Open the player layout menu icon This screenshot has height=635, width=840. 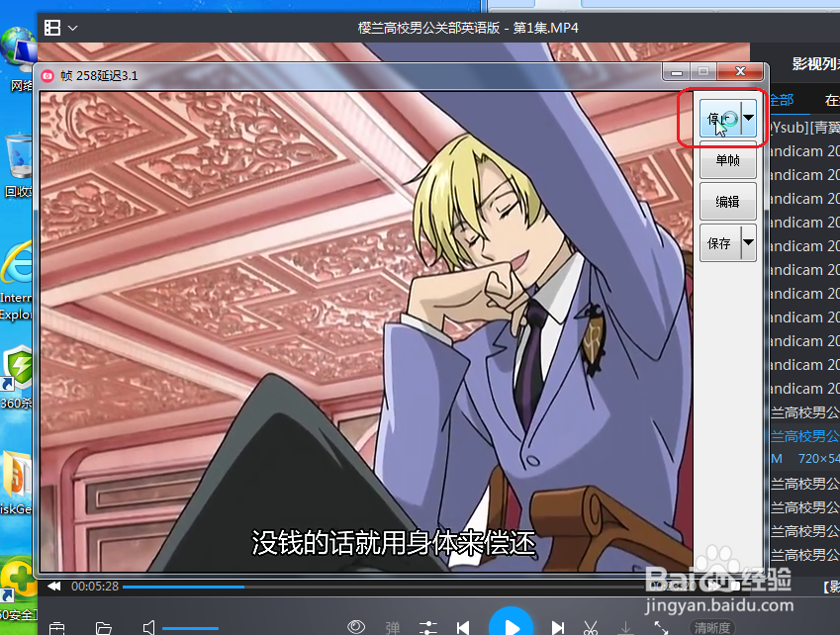coord(52,28)
